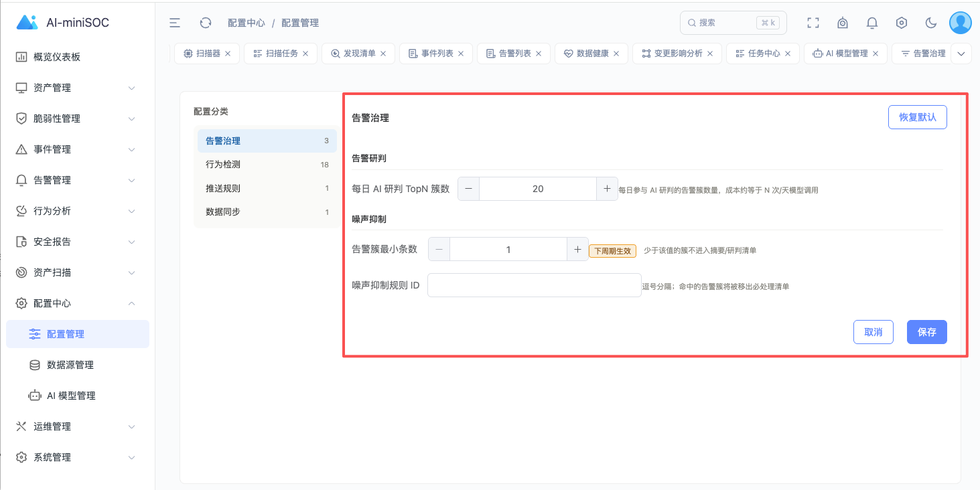Collapse the sidebar with the hamburger icon
Viewport: 980px width, 490px height.
tap(175, 23)
